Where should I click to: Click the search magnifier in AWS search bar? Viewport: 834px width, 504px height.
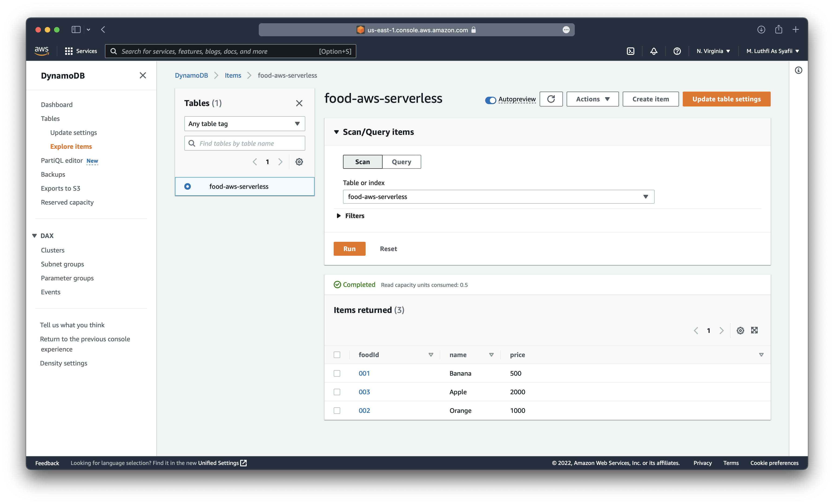point(114,51)
